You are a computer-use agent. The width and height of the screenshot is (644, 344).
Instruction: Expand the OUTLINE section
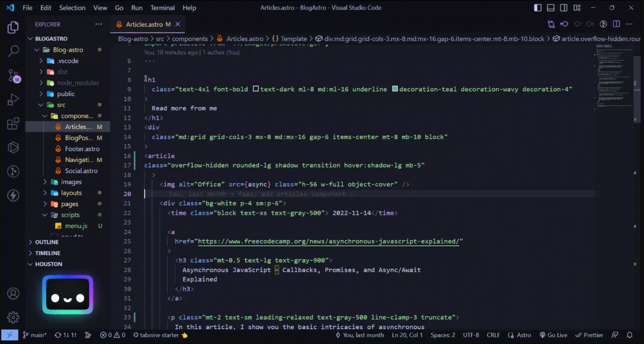coord(47,242)
